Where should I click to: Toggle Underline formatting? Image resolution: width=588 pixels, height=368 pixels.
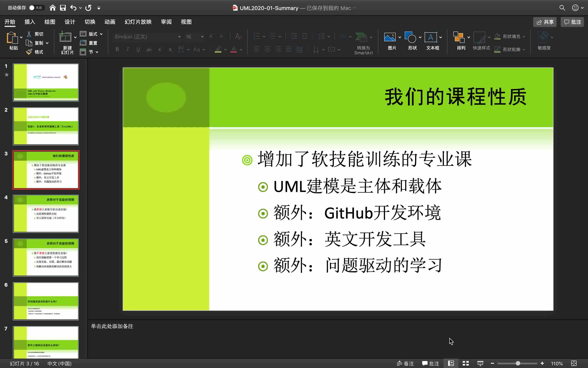click(x=138, y=49)
